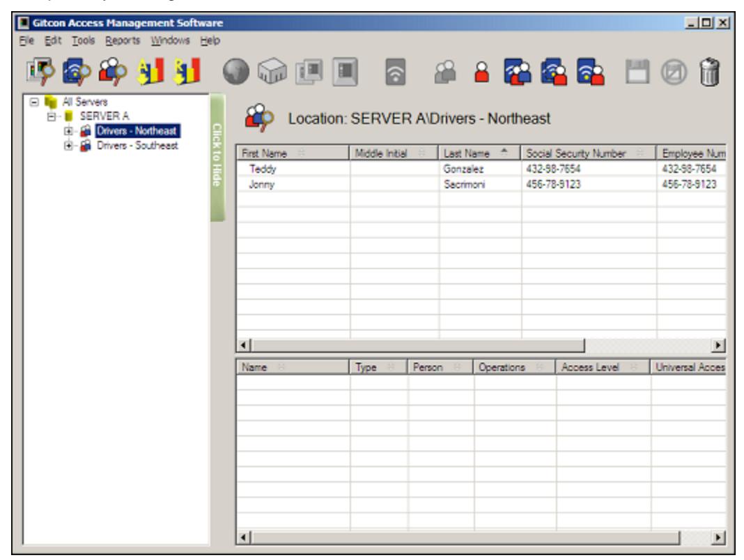The height and width of the screenshot is (560, 744).
Task: Sort by Last Name column header
Action: [479, 153]
